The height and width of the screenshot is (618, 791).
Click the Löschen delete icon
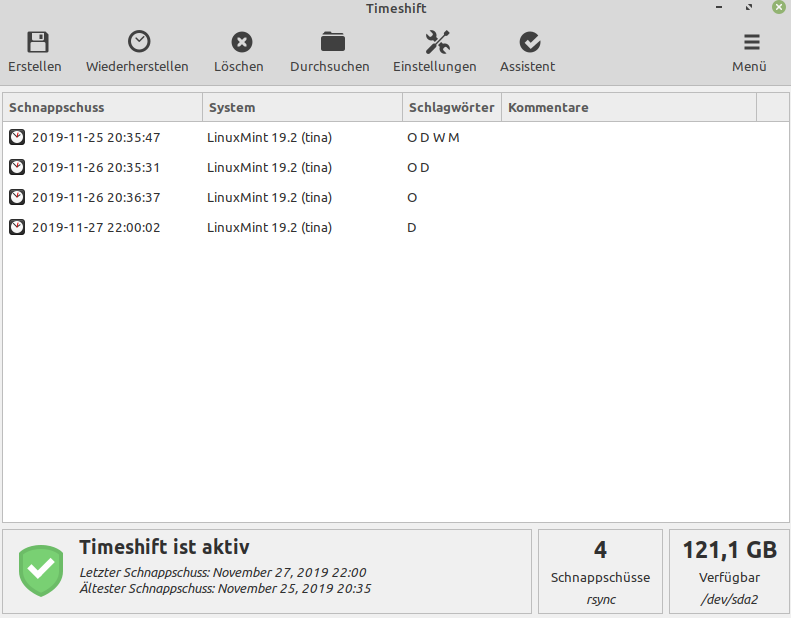pyautogui.click(x=242, y=42)
